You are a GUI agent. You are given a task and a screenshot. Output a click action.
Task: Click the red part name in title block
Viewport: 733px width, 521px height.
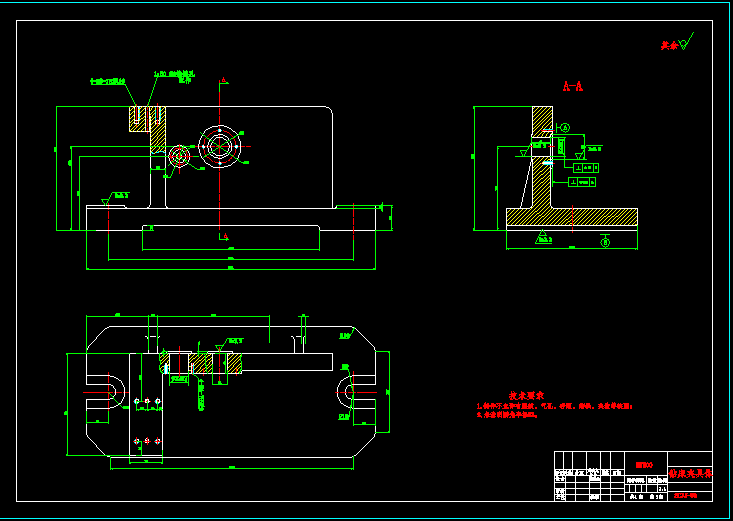pyautogui.click(x=690, y=473)
